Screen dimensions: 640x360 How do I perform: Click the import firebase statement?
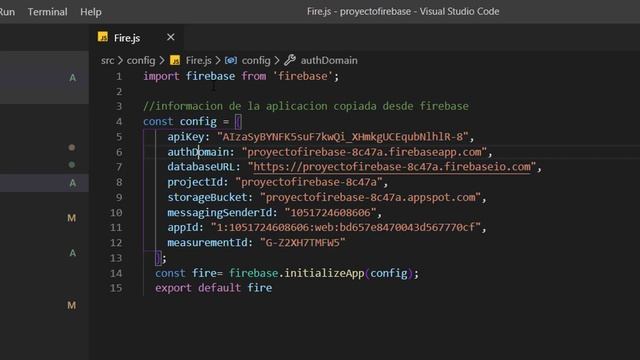(241, 76)
